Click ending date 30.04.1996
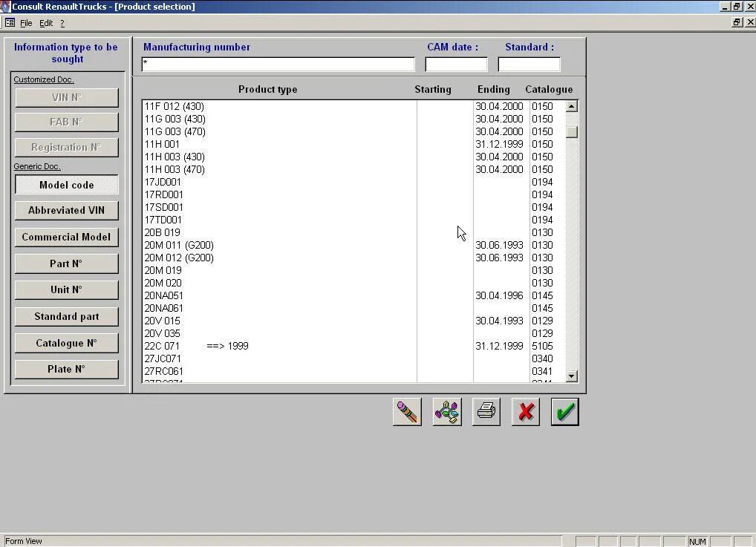756x547 pixels. [x=499, y=295]
